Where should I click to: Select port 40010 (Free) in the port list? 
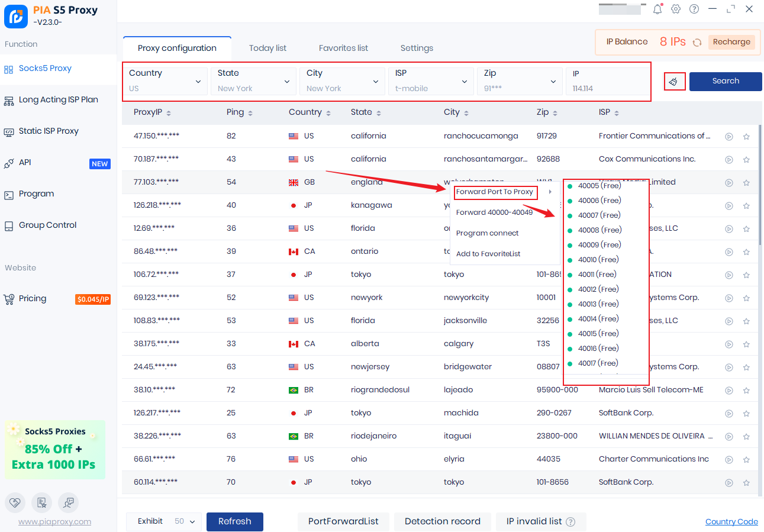click(x=598, y=260)
